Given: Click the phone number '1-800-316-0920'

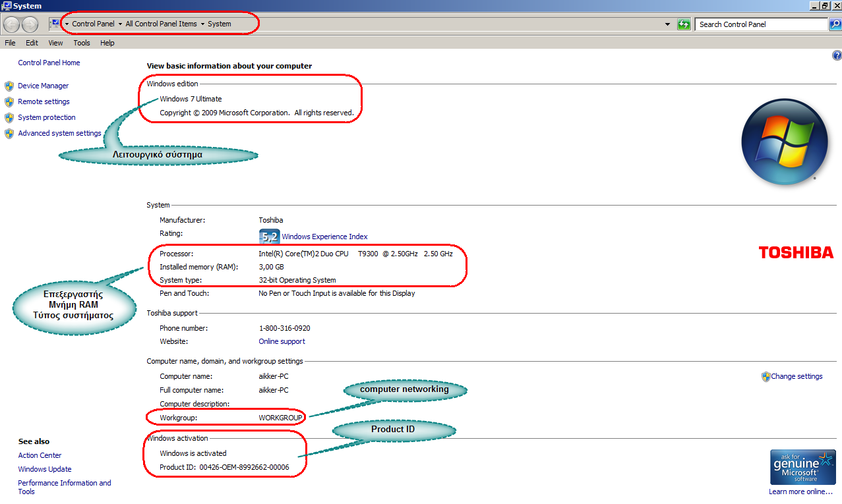Looking at the screenshot, I should click(285, 328).
